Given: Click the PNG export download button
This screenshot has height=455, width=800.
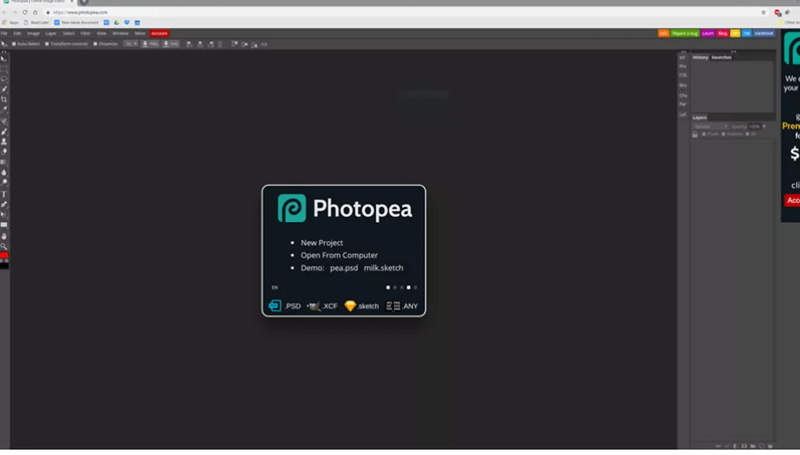Looking at the screenshot, I should pyautogui.click(x=150, y=44).
